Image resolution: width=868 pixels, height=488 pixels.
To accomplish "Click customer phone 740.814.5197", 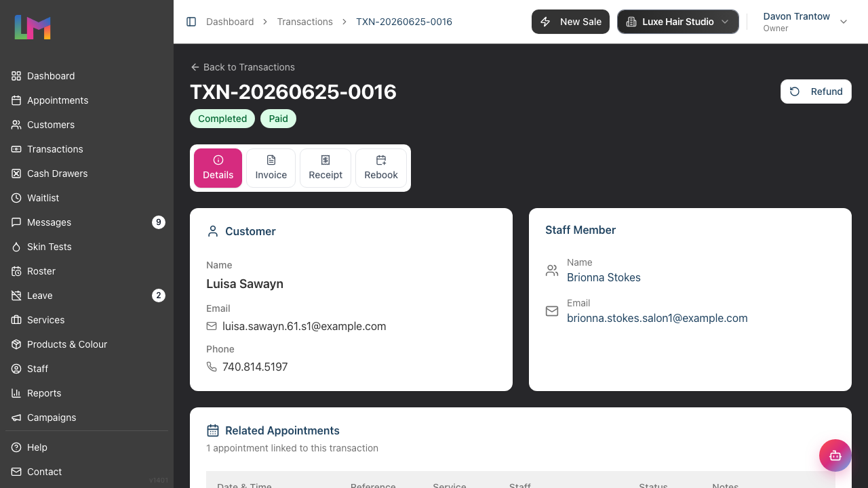I will pos(255,367).
